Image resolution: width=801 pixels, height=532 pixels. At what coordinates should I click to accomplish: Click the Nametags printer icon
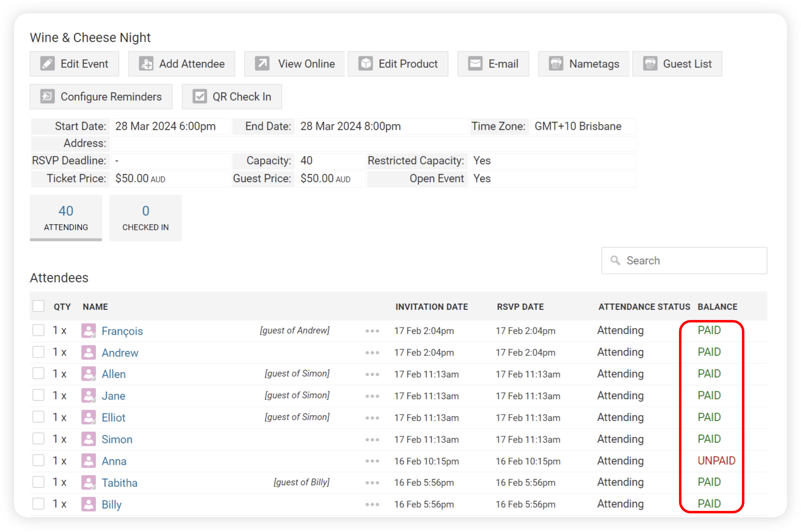tap(556, 64)
